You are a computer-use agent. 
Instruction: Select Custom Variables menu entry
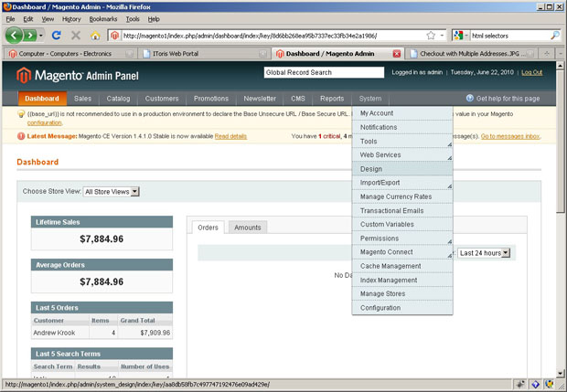(402, 225)
